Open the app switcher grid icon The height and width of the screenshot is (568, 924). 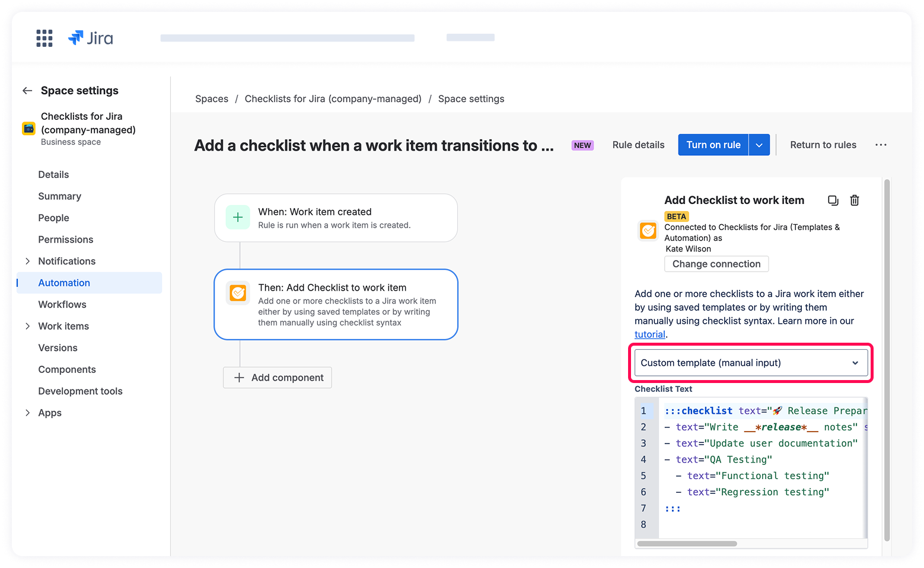[x=44, y=38]
